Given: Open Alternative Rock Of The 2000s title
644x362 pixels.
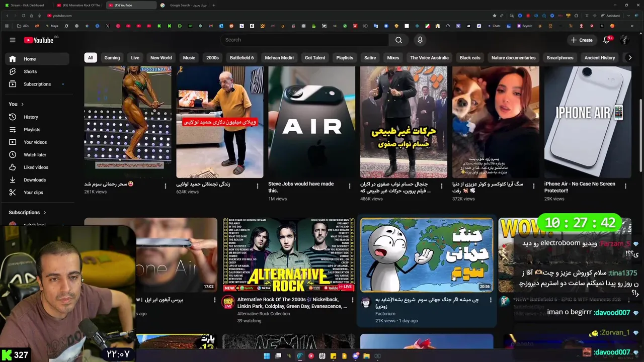Looking at the screenshot, I should 292,303.
